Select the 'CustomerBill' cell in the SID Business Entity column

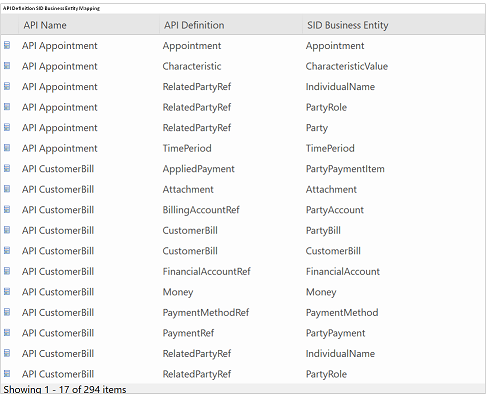coord(333,251)
